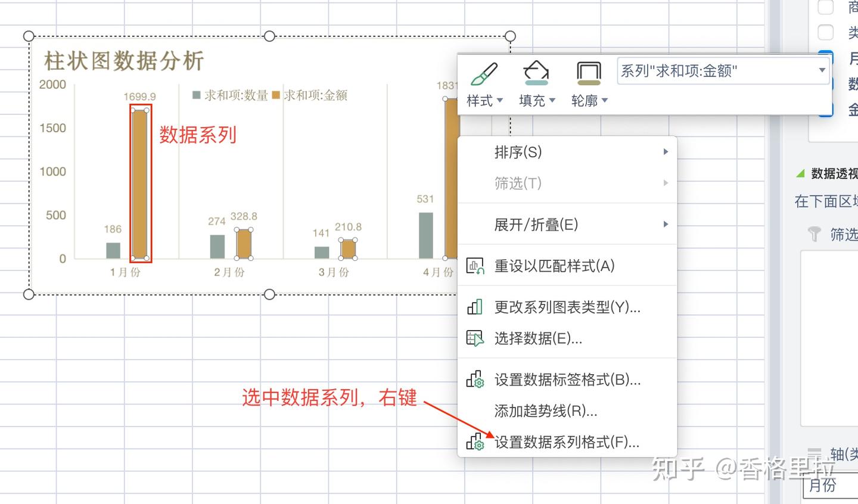This screenshot has width=858, height=504.
Task: Open the 展开/折叠(E) submenu
Action: point(567,225)
